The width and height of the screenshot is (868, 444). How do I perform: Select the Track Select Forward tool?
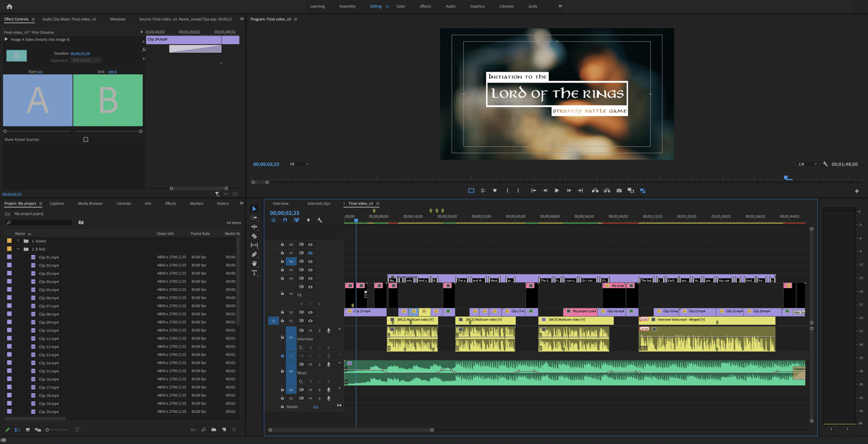[x=254, y=217]
